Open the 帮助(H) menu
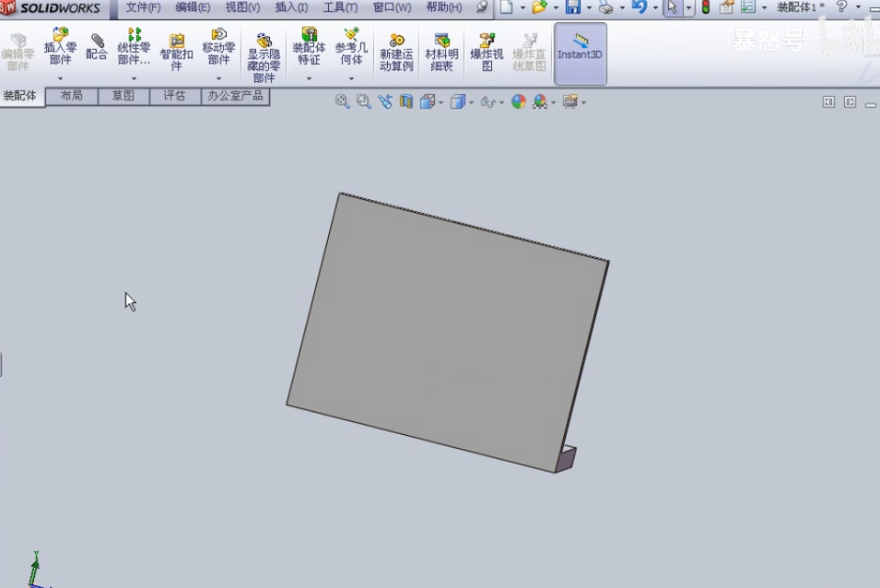This screenshot has height=588, width=880. 444,7
